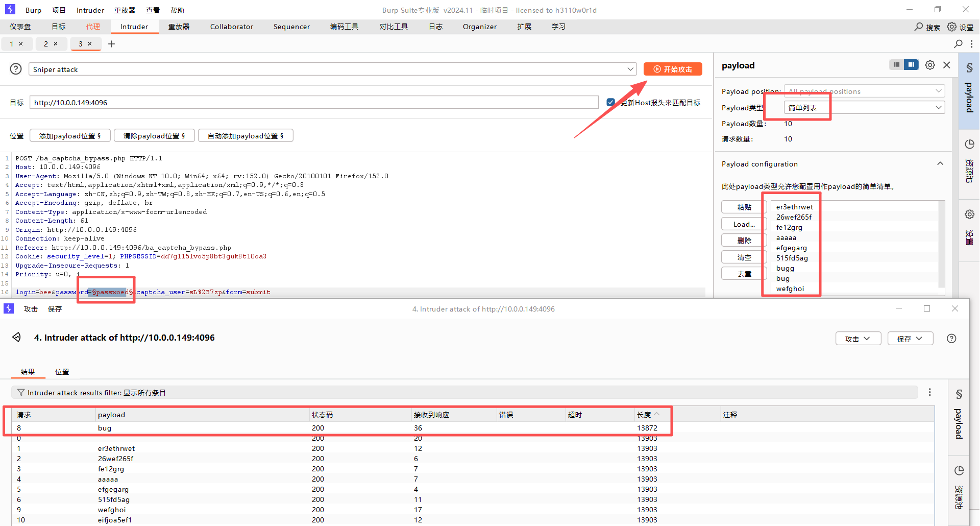This screenshot has width=980, height=526.
Task: Click the 删除 button in payload configuration
Action: pos(744,240)
